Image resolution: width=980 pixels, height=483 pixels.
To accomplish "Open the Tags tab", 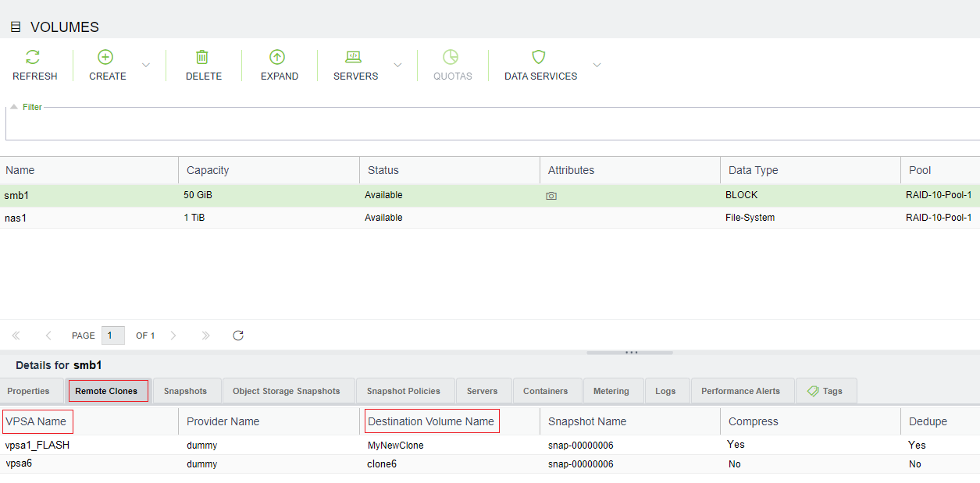I will click(825, 391).
